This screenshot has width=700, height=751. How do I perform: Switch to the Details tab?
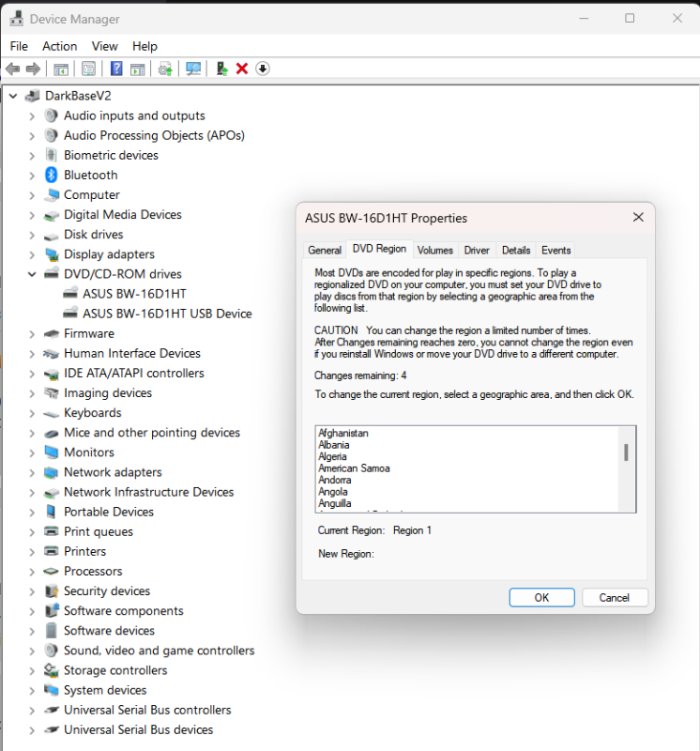tap(516, 251)
